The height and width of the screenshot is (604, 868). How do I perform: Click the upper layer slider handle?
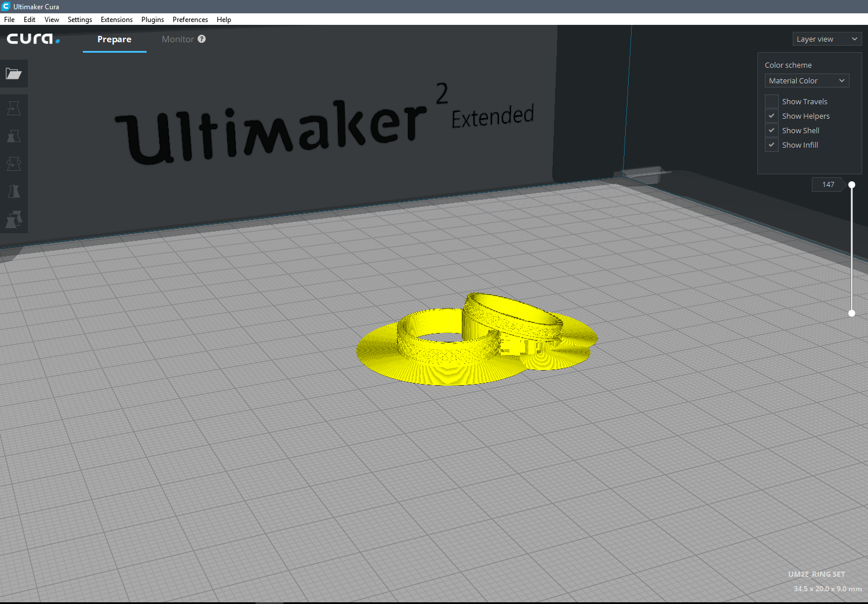point(852,185)
